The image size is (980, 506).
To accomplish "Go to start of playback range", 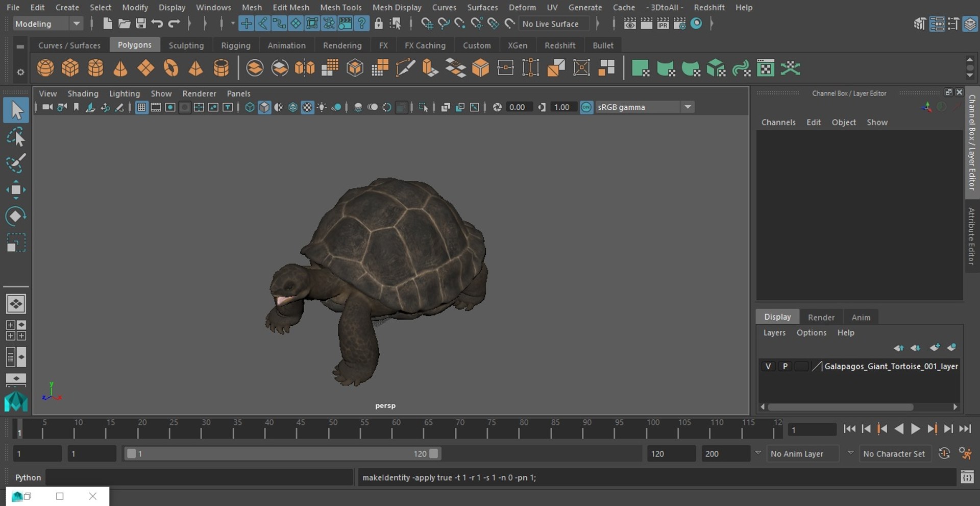I will click(x=849, y=429).
